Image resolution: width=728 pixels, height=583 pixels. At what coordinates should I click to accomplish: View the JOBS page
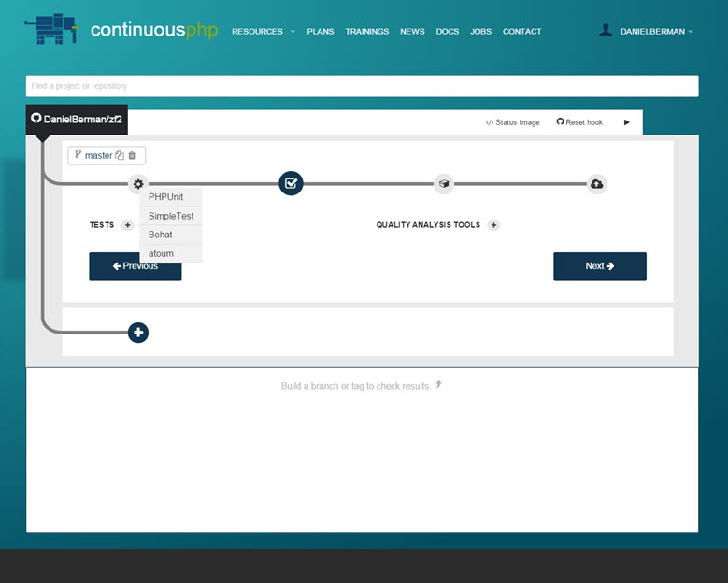480,32
